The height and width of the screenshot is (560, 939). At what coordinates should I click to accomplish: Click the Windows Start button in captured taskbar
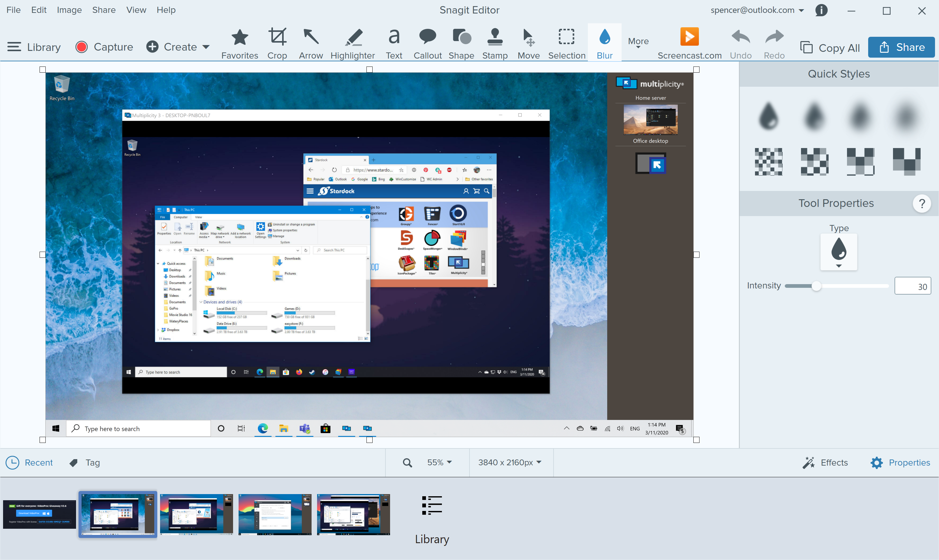[56, 428]
